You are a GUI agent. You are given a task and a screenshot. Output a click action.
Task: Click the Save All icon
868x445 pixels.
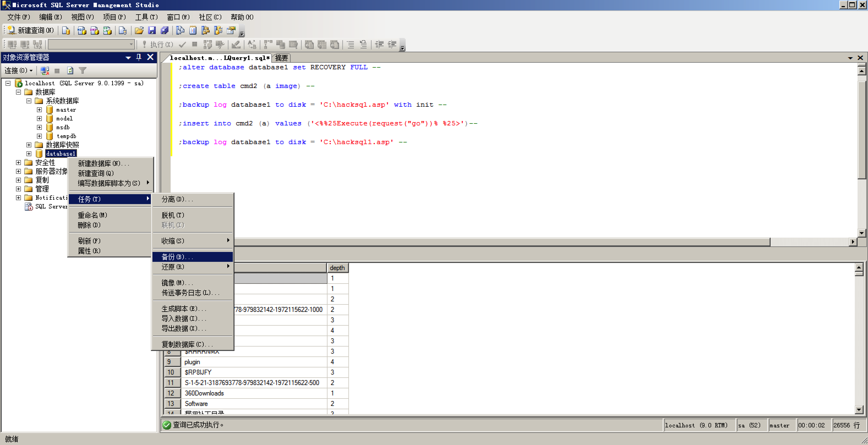click(x=164, y=31)
